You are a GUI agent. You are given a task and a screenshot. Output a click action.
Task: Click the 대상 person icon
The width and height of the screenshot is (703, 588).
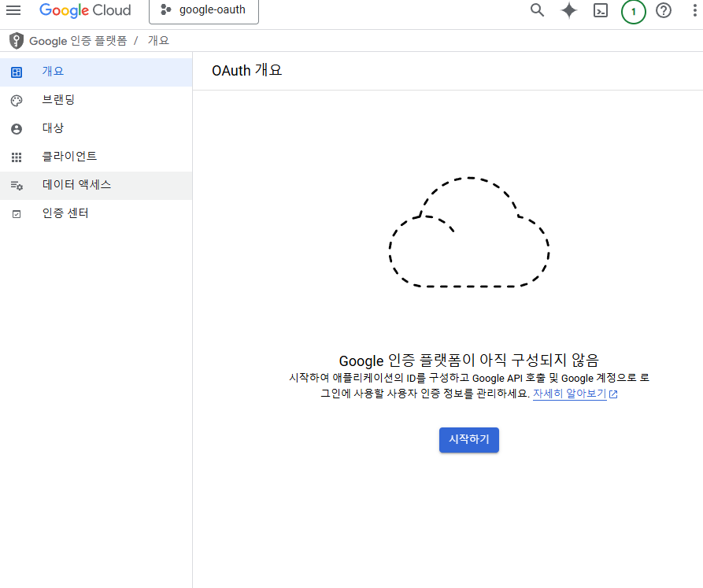[17, 129]
